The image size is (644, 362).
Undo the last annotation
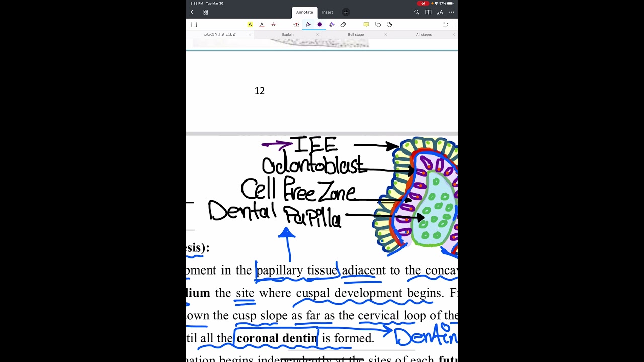(x=445, y=24)
